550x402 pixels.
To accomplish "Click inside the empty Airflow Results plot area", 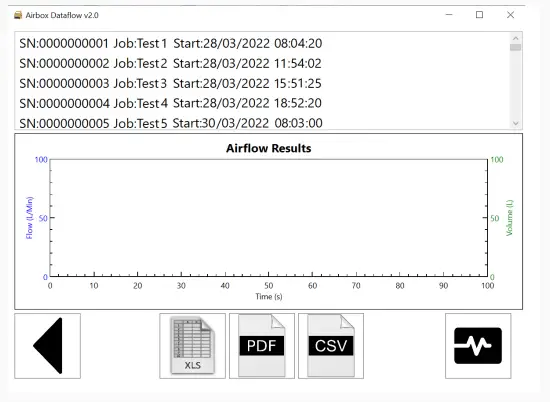I will coord(269,218).
